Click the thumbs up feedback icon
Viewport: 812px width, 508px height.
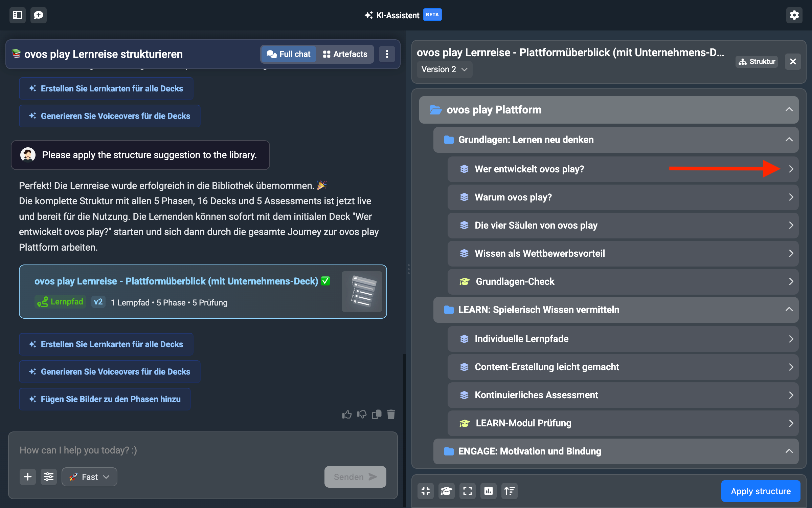pyautogui.click(x=347, y=415)
